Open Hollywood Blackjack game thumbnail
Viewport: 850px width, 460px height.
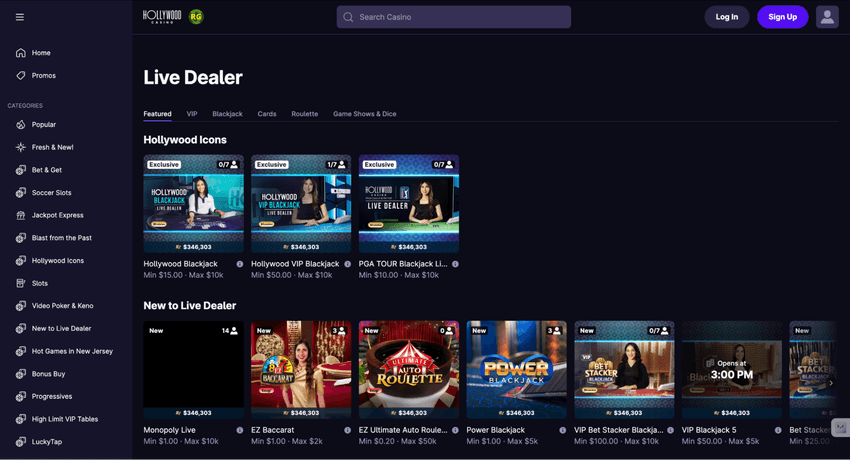[194, 204]
